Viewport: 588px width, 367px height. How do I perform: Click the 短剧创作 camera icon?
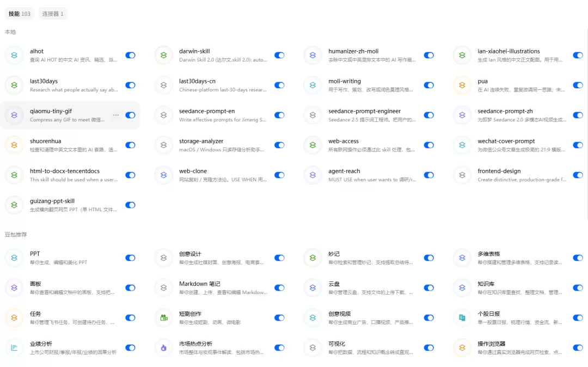[163, 318]
